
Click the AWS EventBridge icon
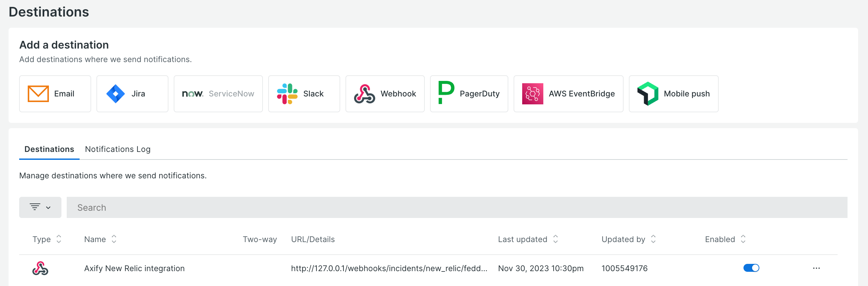pyautogui.click(x=532, y=94)
